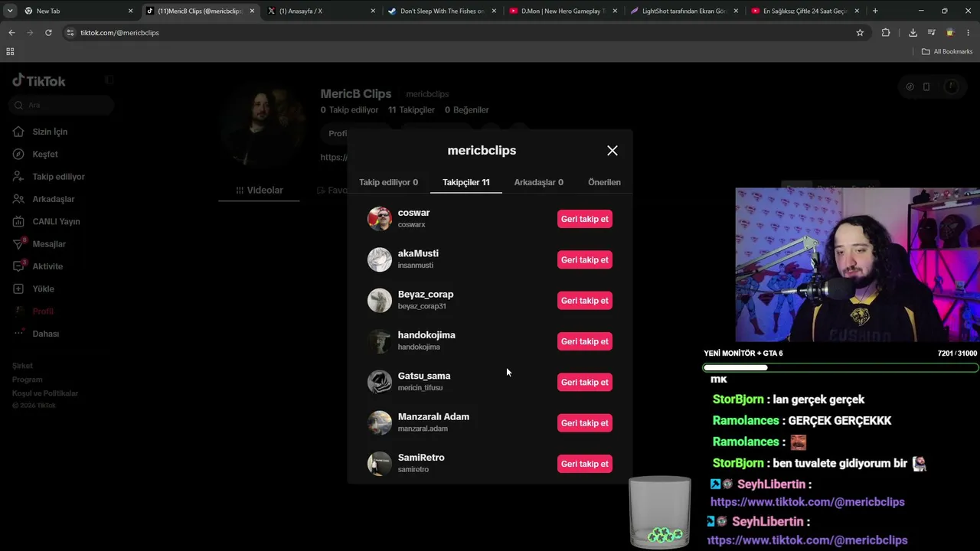Open Profil in sidebar
This screenshot has width=980, height=551.
(42, 311)
